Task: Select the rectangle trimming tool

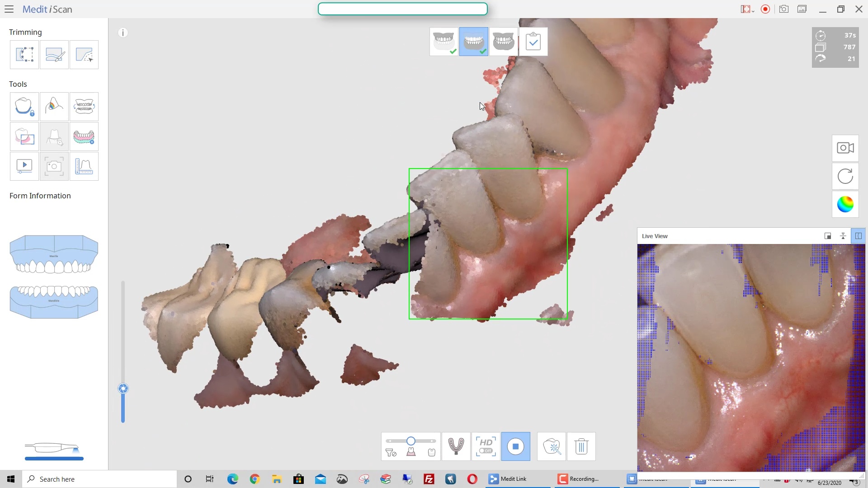Action: pos(24,55)
